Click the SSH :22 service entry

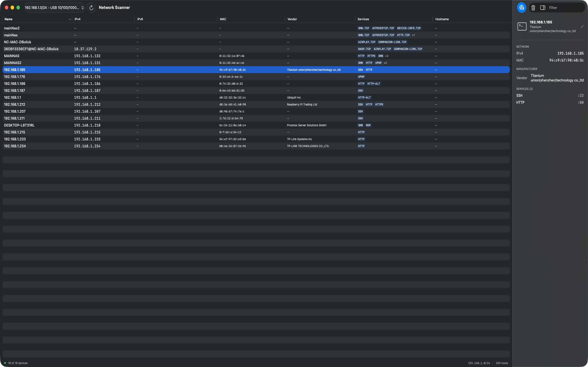tap(550, 96)
